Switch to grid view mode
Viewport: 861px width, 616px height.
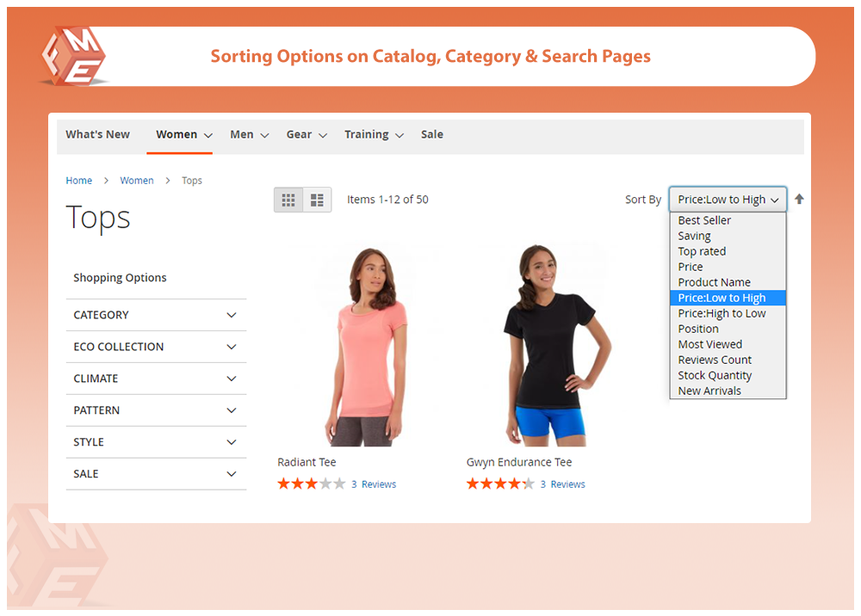click(x=288, y=200)
